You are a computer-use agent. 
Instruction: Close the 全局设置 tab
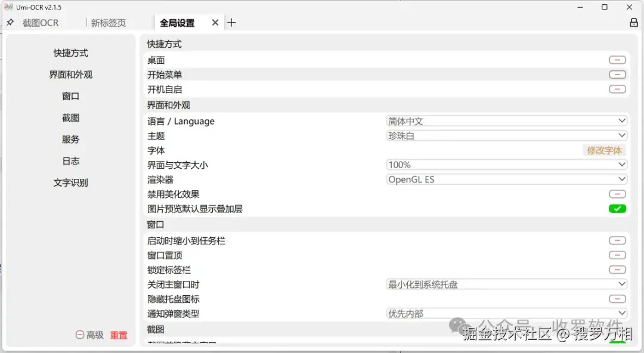coord(215,23)
